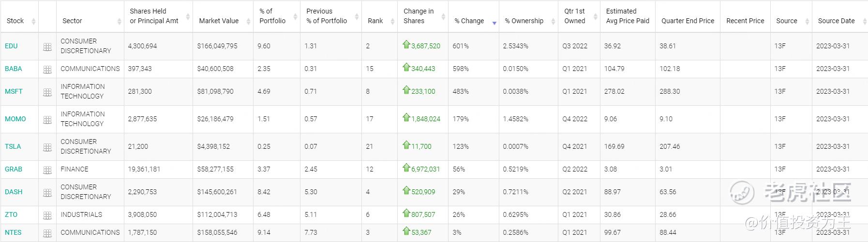Click the green 3,687,520 share change for EDU

tap(426, 46)
